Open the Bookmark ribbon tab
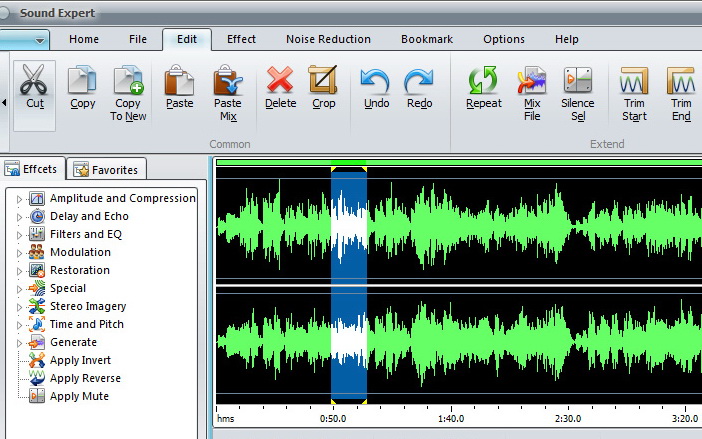 [427, 40]
